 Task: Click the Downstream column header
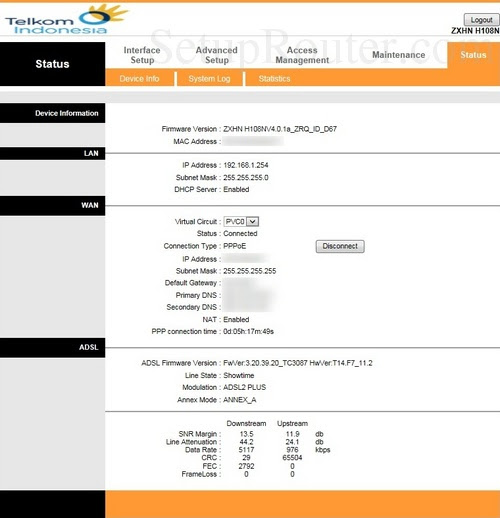click(246, 423)
